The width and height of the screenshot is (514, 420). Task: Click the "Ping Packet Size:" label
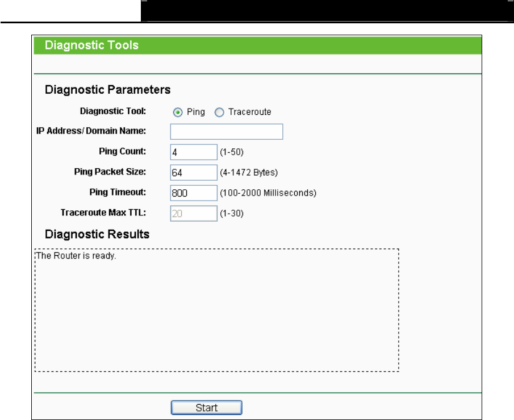pos(110,172)
